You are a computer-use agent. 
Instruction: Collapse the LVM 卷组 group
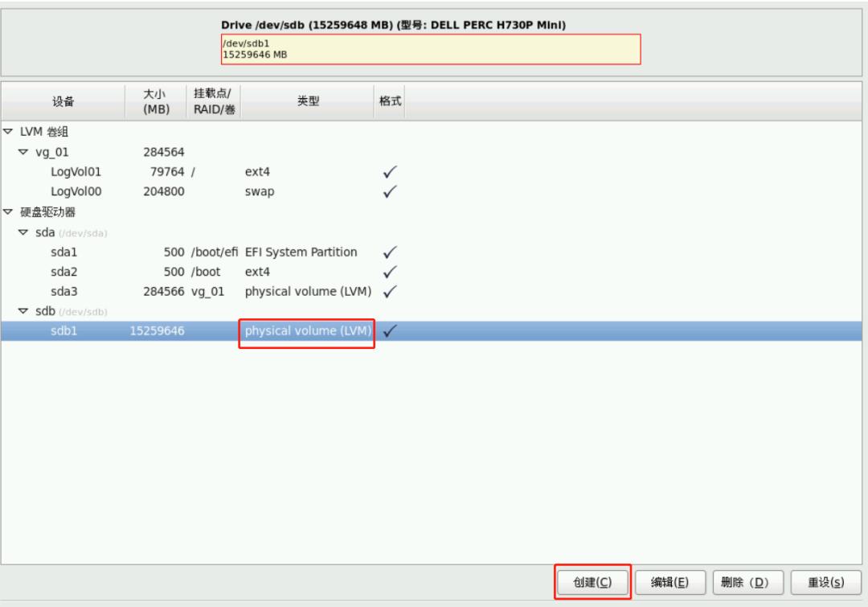(x=8, y=132)
